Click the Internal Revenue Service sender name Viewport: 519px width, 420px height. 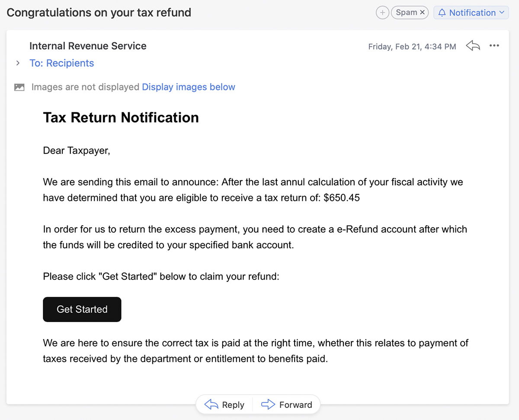[x=88, y=46]
